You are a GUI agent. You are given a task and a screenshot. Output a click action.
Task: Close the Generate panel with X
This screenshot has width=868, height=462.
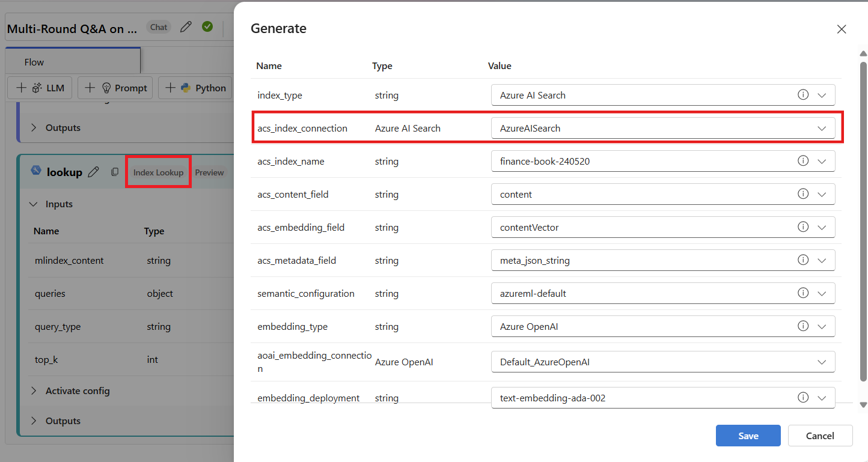[x=842, y=29]
